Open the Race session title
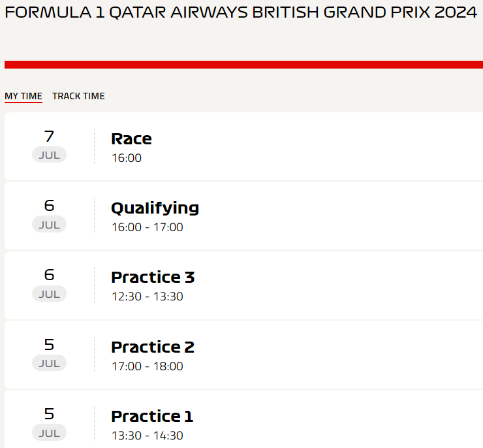Viewport: 483px width, 448px height. click(x=132, y=138)
